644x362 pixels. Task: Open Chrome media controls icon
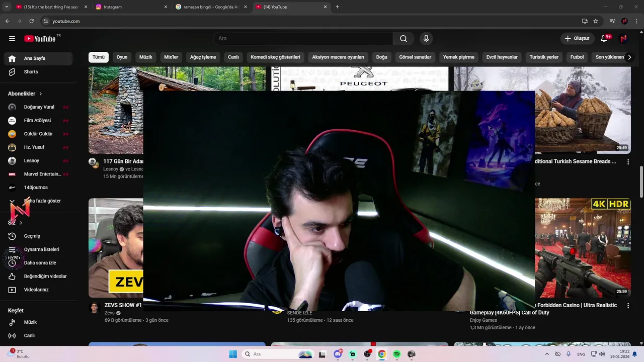pyautogui.click(x=612, y=21)
